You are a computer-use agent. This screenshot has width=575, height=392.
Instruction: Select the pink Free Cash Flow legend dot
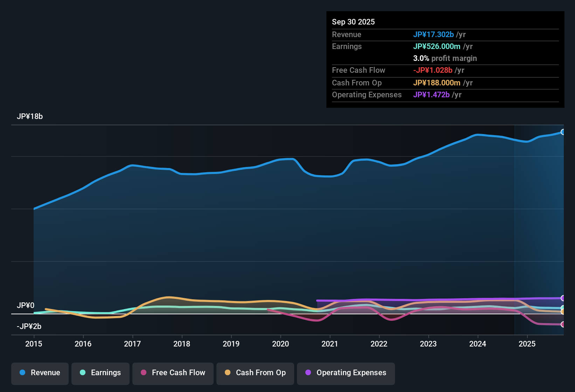pyautogui.click(x=143, y=373)
